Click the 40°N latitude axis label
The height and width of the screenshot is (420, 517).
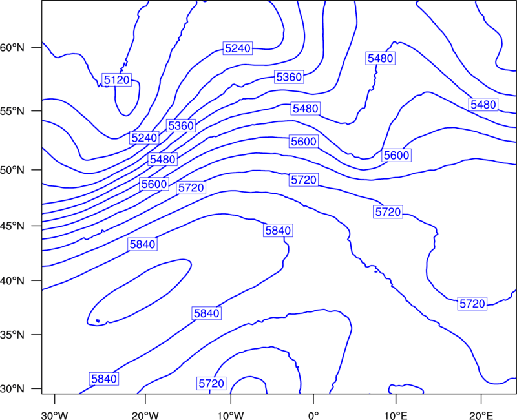[12, 281]
